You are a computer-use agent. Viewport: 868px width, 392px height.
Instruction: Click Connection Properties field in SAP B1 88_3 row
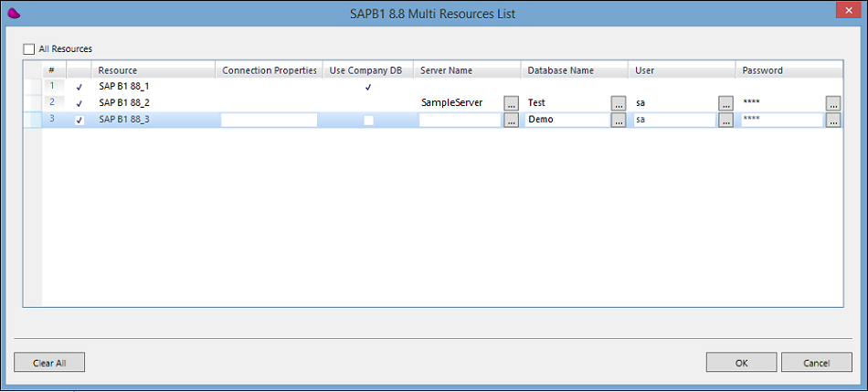pyautogui.click(x=269, y=120)
